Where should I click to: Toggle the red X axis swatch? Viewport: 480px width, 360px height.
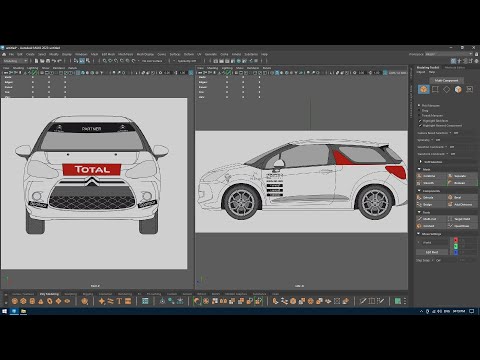456,240
